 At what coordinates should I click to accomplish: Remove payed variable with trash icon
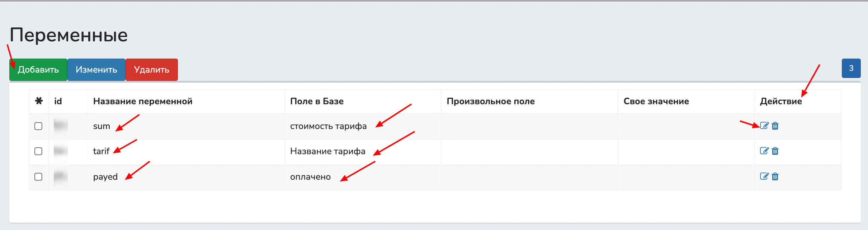pos(775,176)
